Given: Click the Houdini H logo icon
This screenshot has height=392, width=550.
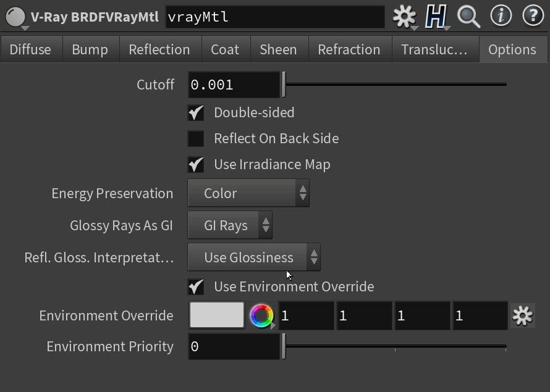Looking at the screenshot, I should (x=436, y=17).
